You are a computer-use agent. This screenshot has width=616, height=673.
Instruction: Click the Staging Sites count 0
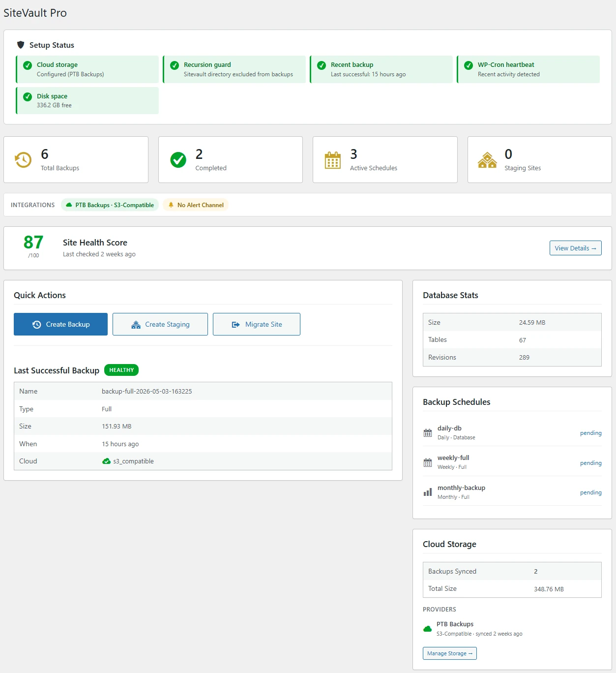pos(508,154)
